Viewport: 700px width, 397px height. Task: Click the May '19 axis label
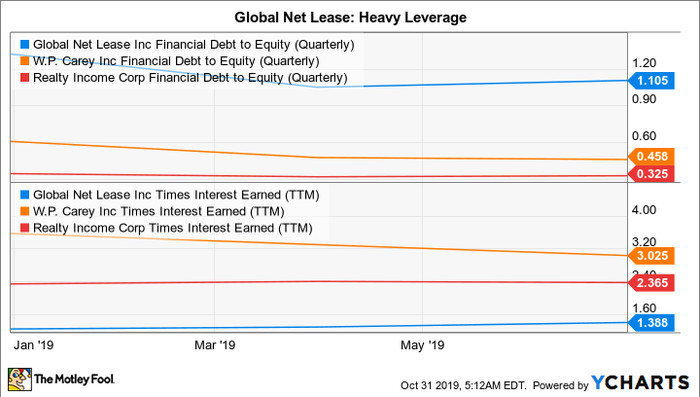(422, 345)
